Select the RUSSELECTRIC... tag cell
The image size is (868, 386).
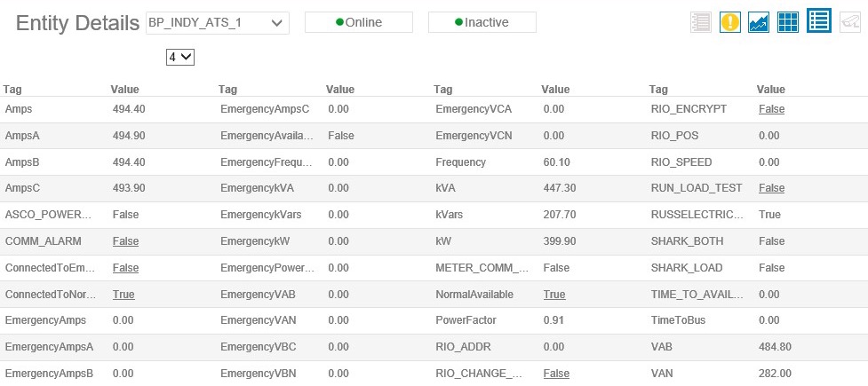pyautogui.click(x=697, y=215)
